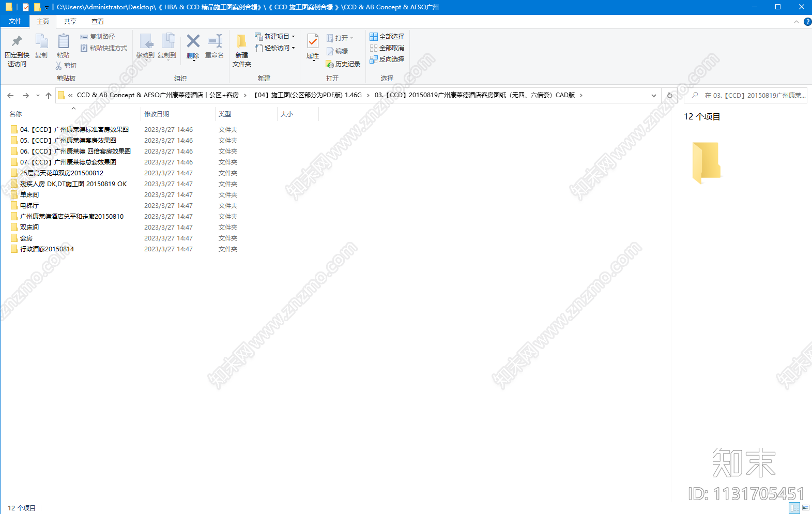This screenshot has width=812, height=514.
Task: Refresh the current folder view
Action: click(670, 95)
